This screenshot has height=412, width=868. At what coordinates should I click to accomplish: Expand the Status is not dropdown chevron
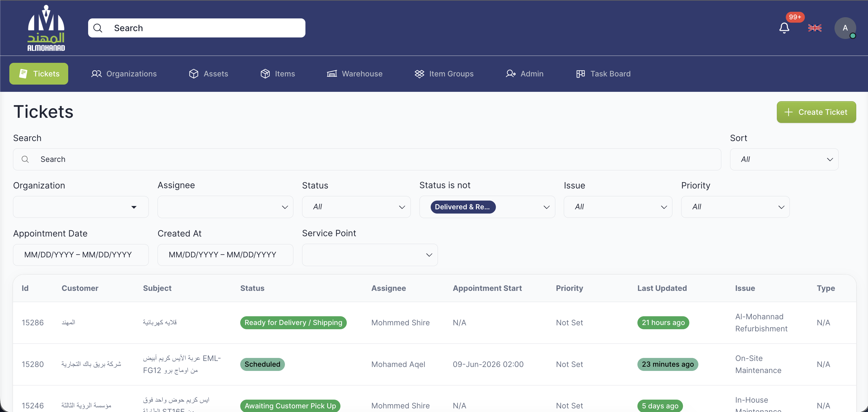click(x=547, y=207)
